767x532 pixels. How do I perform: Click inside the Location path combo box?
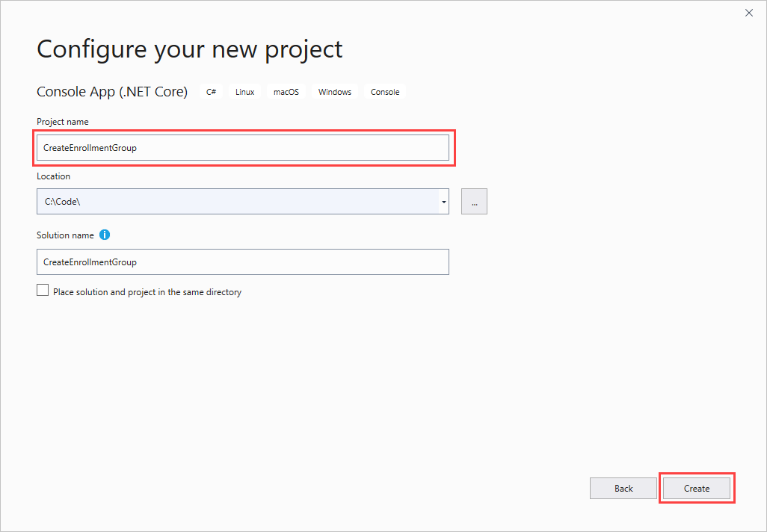click(235, 202)
